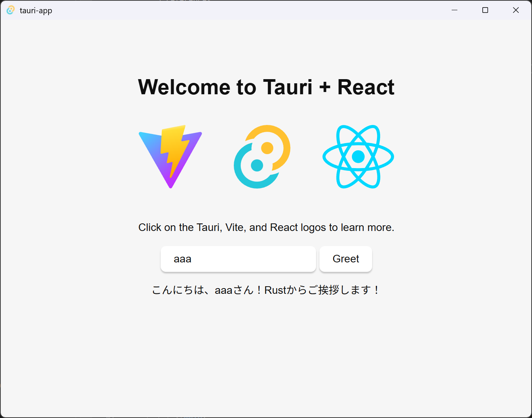Maximize the tauri-app window

coord(485,10)
